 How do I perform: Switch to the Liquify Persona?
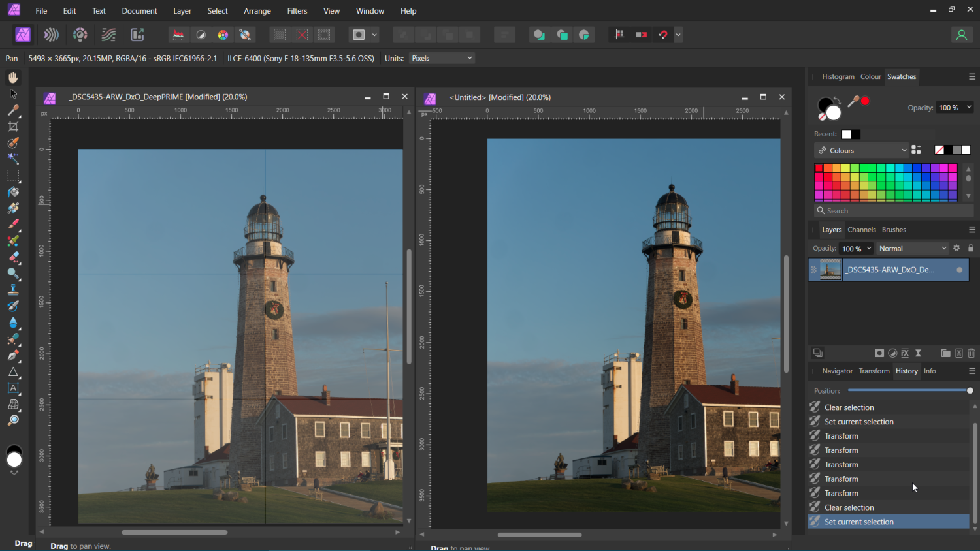point(52,35)
